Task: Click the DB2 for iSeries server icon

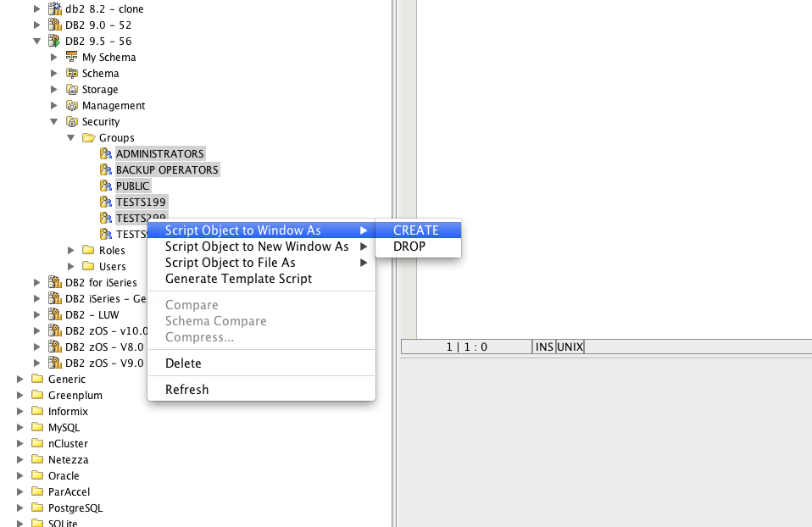Action: 55,282
